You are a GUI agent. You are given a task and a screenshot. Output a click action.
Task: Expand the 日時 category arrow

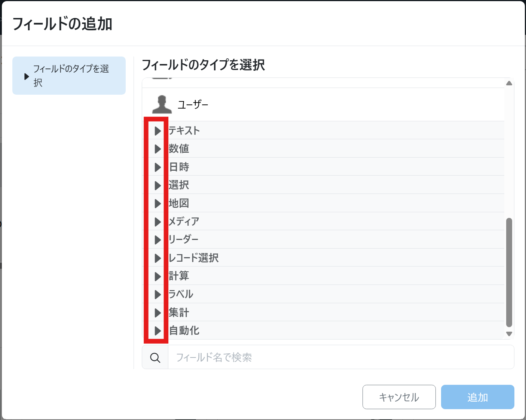[158, 167]
